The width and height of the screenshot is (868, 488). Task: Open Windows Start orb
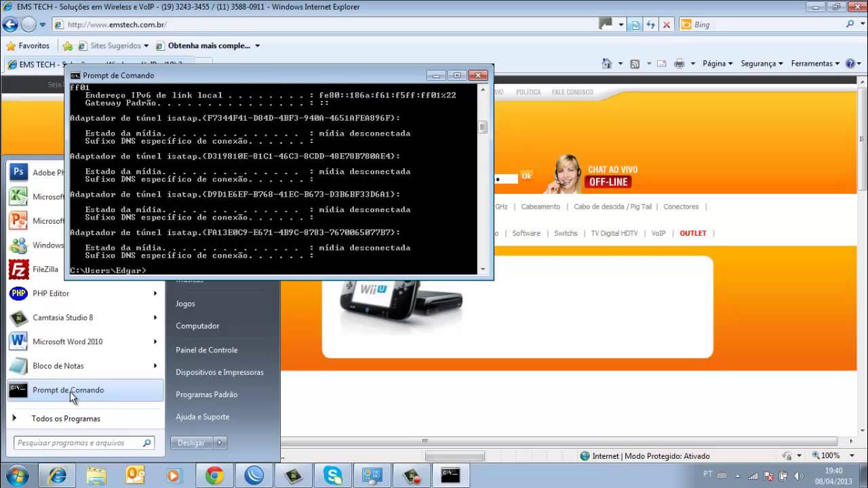coord(16,475)
